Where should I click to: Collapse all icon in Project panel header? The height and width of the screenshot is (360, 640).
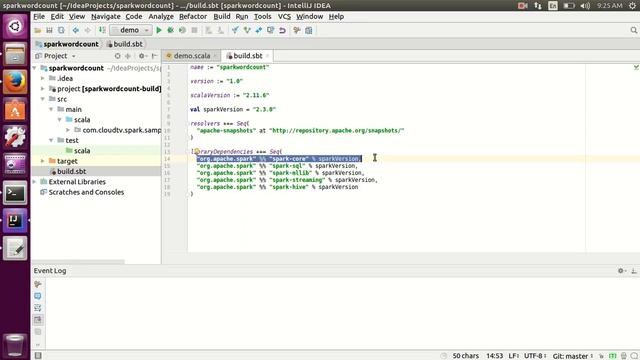(x=128, y=56)
